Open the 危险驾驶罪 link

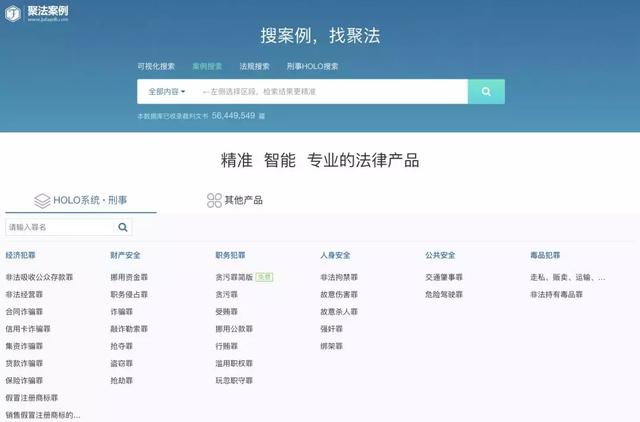point(444,294)
